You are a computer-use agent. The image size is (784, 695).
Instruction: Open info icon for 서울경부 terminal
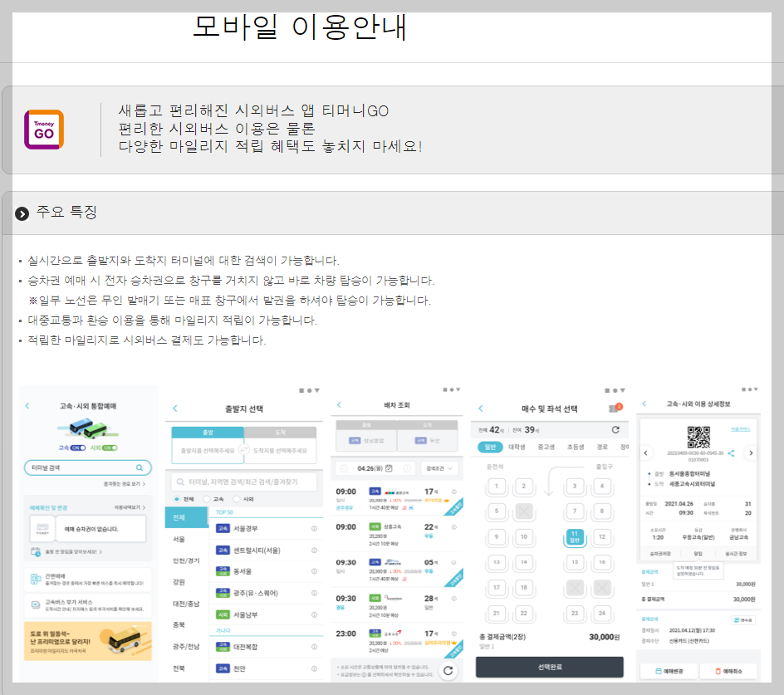tap(315, 528)
